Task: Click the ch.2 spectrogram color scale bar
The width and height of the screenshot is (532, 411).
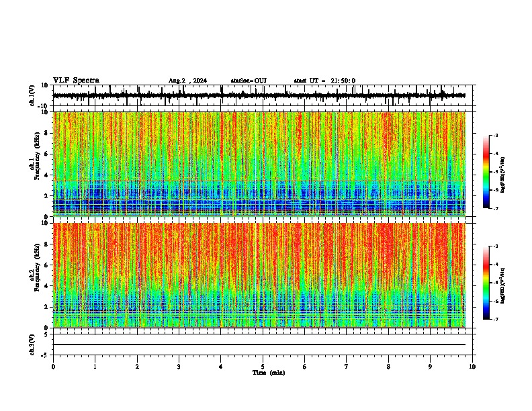Action: 486,283
